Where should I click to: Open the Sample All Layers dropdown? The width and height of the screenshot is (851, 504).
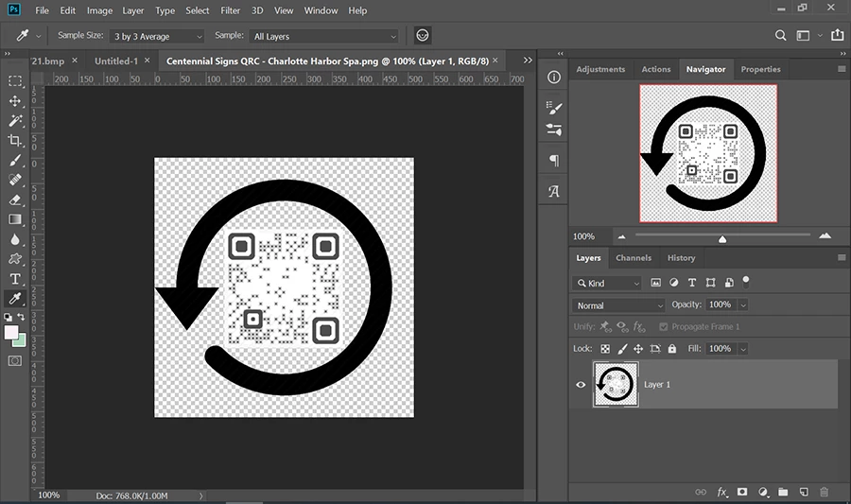pos(323,36)
